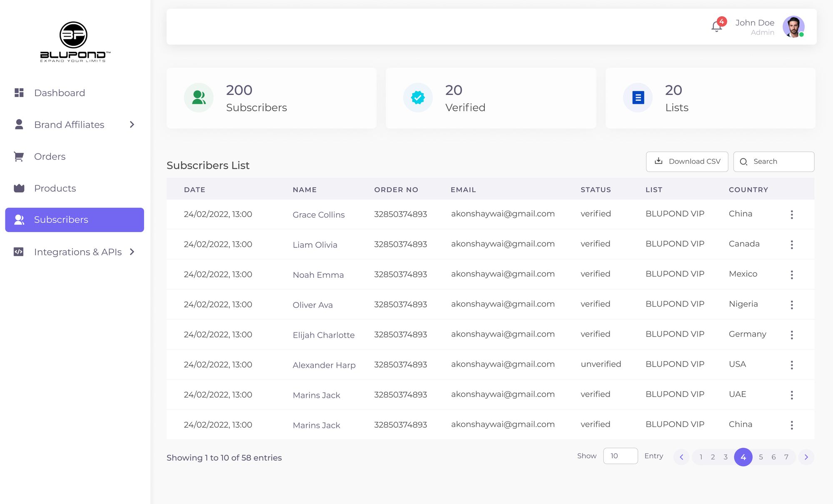Open three-dot menu for Alexander Harp row
This screenshot has width=833, height=504.
point(791,365)
